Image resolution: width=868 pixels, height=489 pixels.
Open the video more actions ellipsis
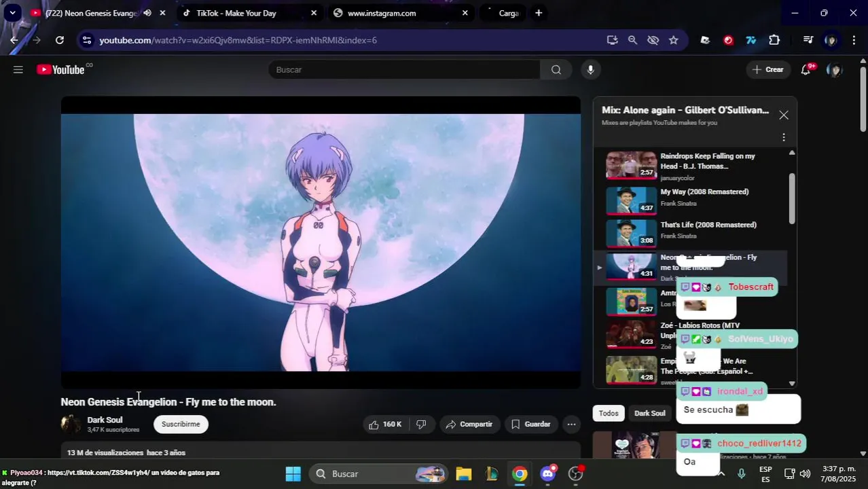(572, 424)
